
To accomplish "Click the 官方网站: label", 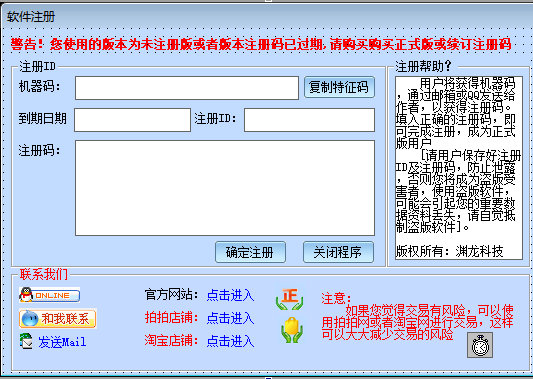I will [172, 294].
